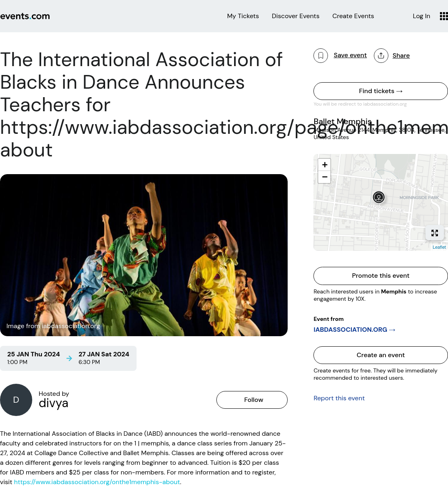Viewport: 448px width, 493px height.
Task: Click the host name divya
Action: point(54,404)
